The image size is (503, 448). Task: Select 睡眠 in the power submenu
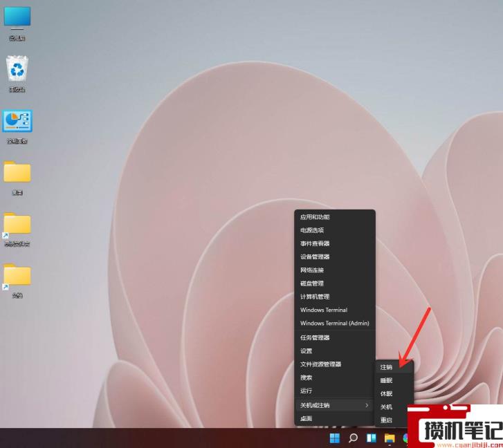(x=394, y=380)
